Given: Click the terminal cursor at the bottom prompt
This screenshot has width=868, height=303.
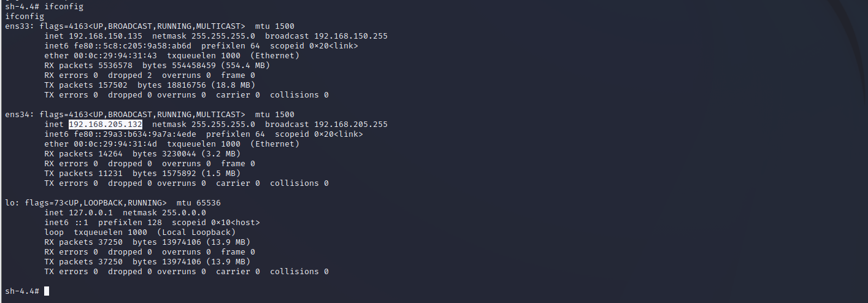Looking at the screenshot, I should tap(47, 291).
